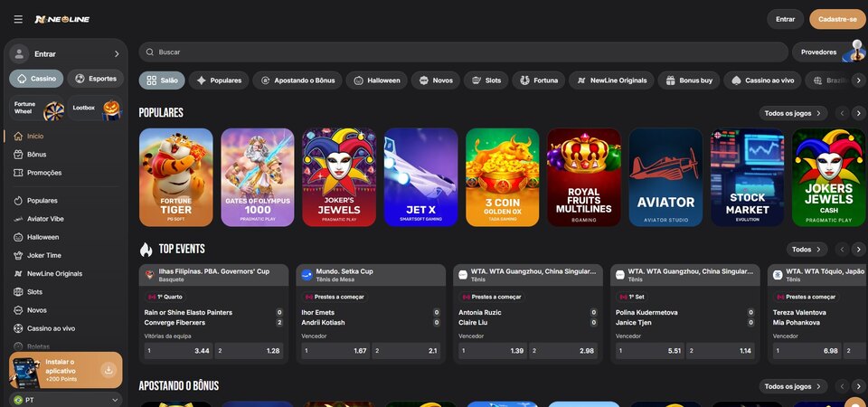
Task: Click the Bônus gift icon in sidebar
Action: point(18,155)
